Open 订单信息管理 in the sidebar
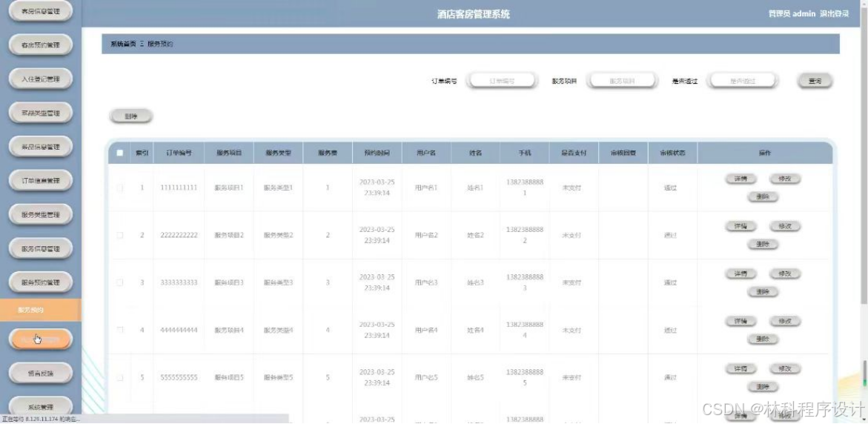 (41, 180)
